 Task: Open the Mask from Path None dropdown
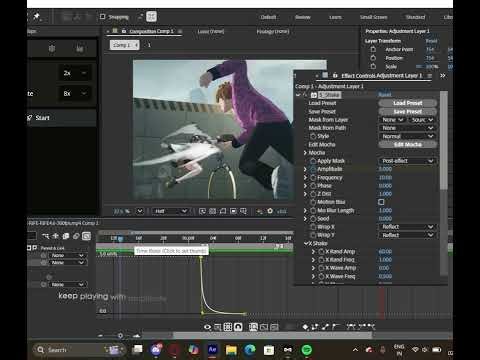point(407,128)
